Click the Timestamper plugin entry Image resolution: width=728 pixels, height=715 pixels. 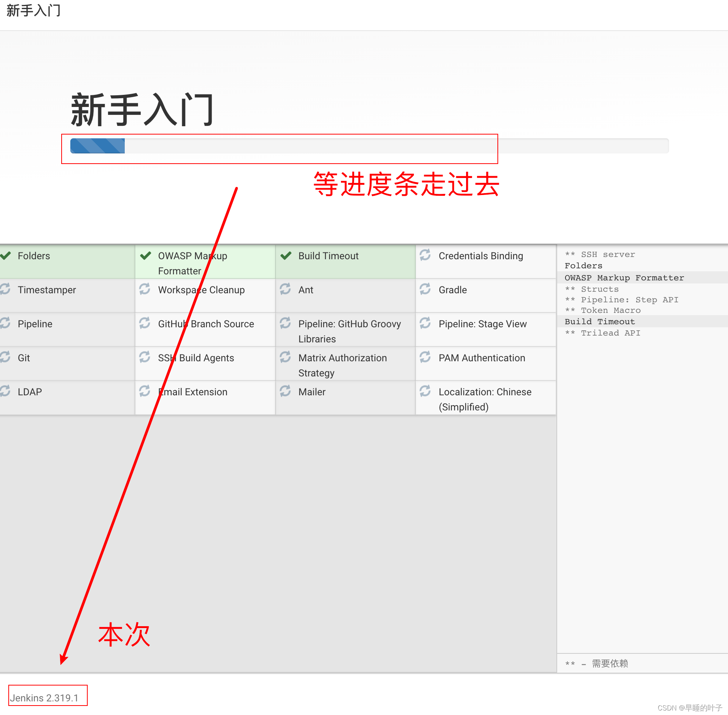[47, 290]
